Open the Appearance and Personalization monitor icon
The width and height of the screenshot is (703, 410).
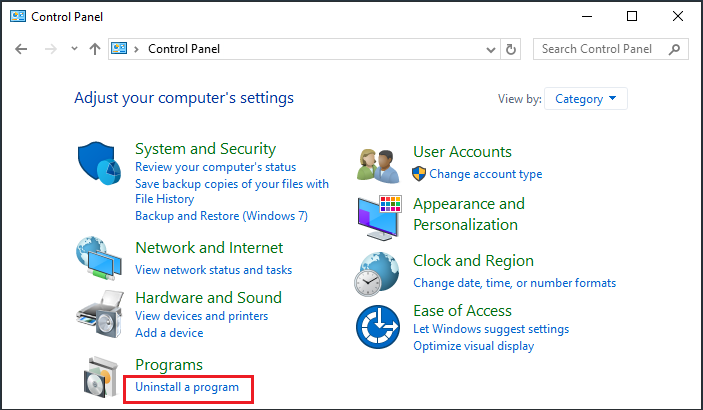[379, 217]
